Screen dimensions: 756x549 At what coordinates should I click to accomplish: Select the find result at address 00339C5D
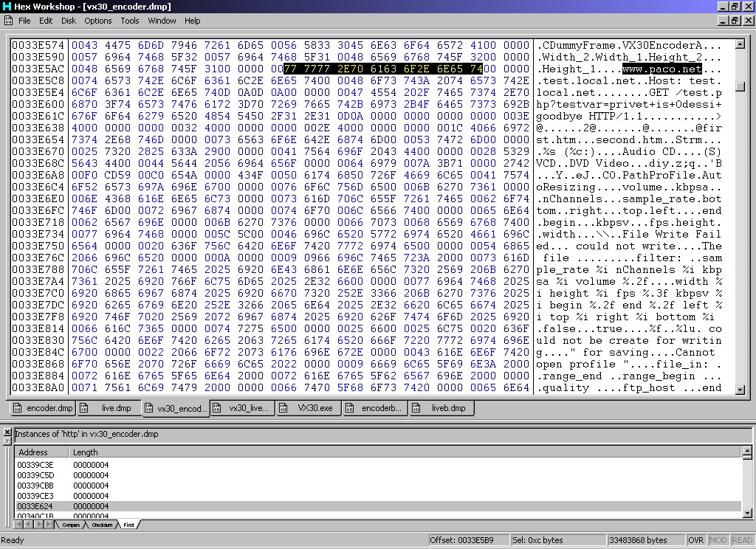tap(377, 475)
